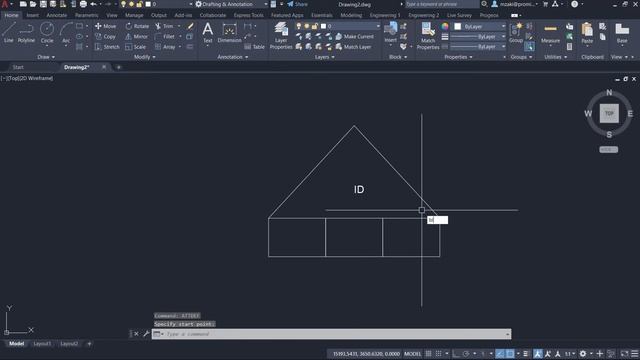Click the Insert block icon
Viewport: 640px width, 360px height.
(x=391, y=32)
